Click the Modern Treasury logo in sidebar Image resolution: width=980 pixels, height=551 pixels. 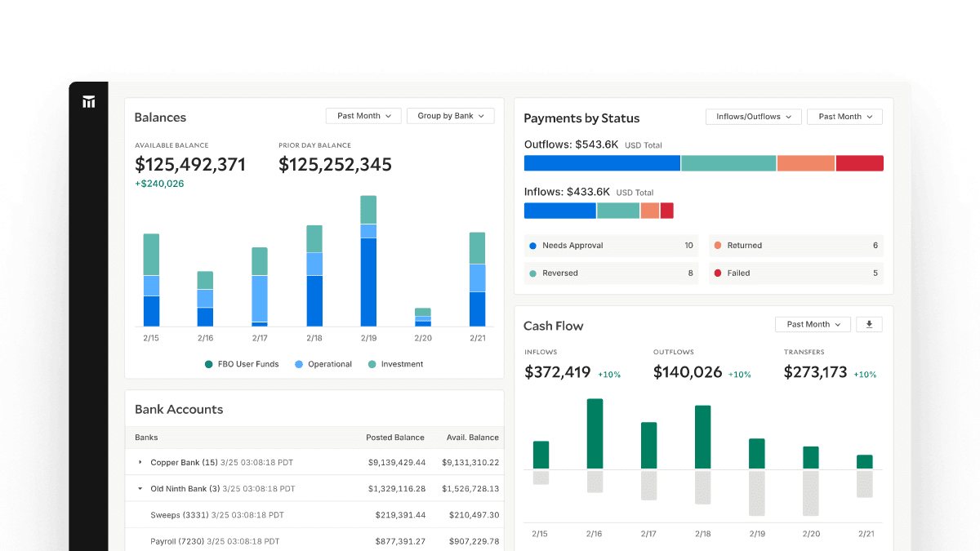[89, 102]
